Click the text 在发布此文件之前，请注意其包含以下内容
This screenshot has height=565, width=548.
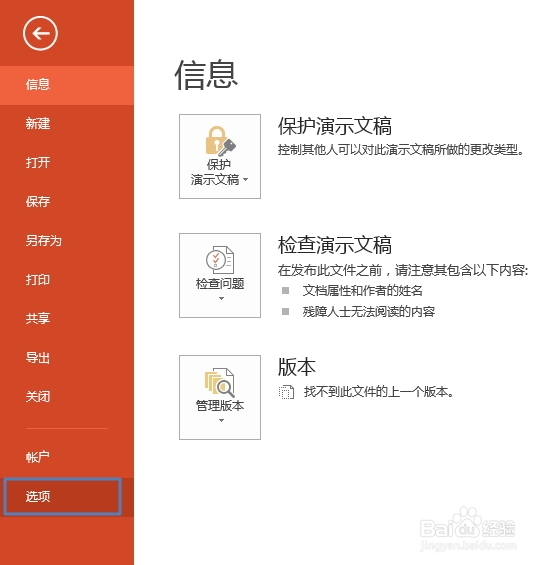pos(403,271)
